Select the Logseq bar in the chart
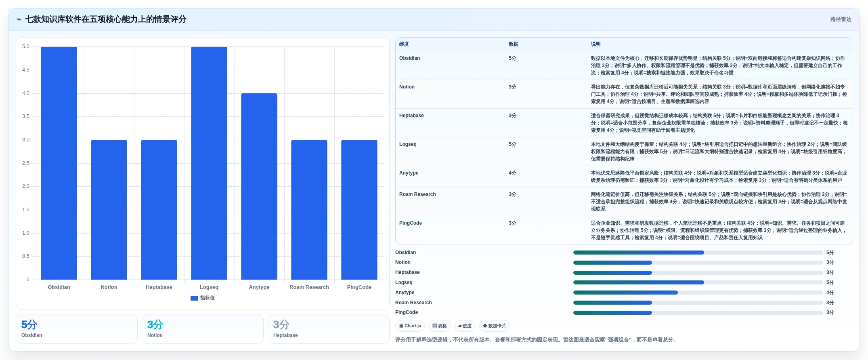Screen dimensions: 868x360 click(209, 163)
